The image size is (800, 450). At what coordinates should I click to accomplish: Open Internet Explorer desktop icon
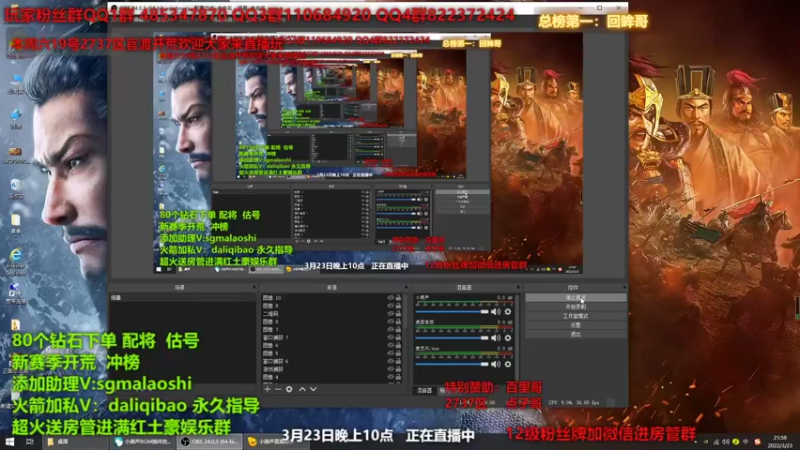(16, 259)
